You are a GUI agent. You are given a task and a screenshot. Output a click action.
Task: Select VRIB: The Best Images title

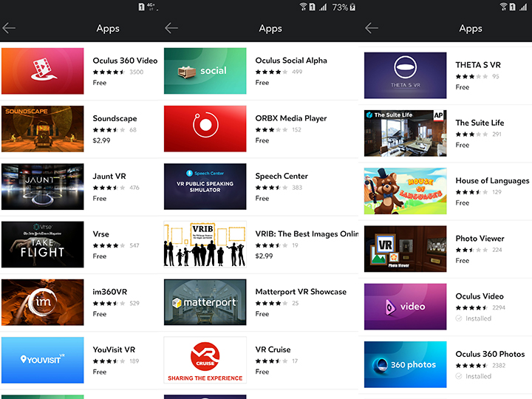pyautogui.click(x=307, y=234)
